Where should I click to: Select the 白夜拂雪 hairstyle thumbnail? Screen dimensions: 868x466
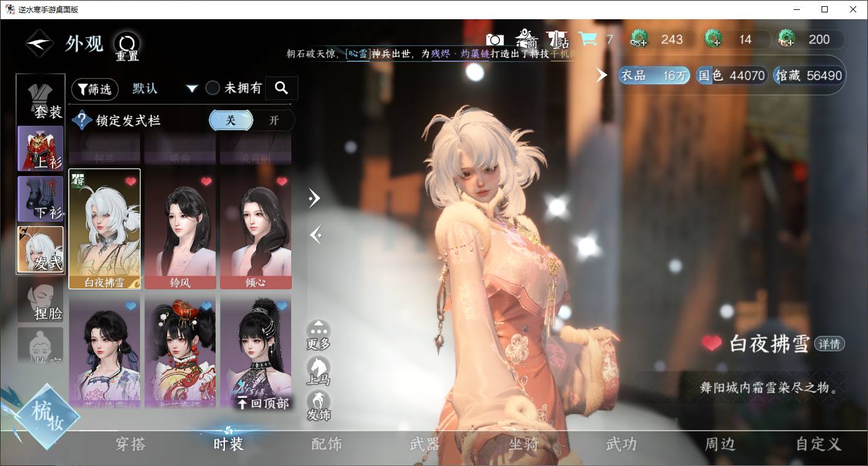(x=105, y=229)
